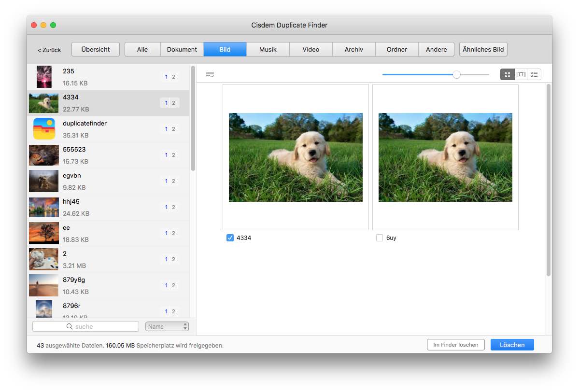Viewport: 579px width, 392px height.
Task: Click the magnifier icon in search field
Action: 70,327
